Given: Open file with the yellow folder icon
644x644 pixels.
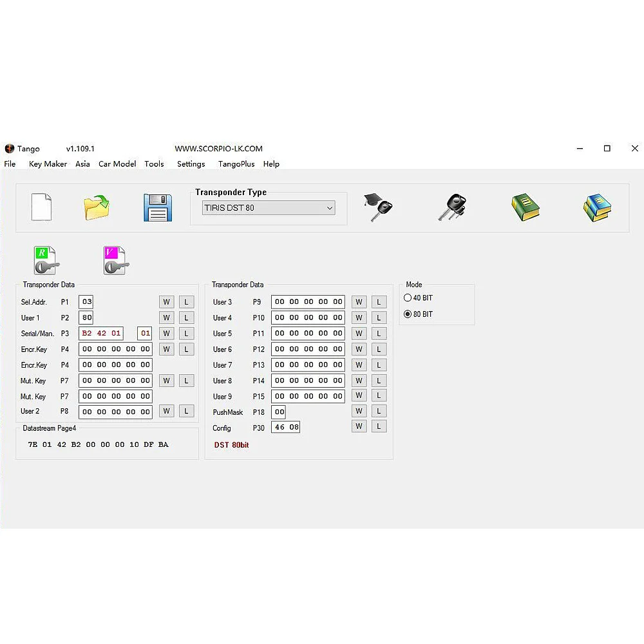Looking at the screenshot, I should [97, 207].
